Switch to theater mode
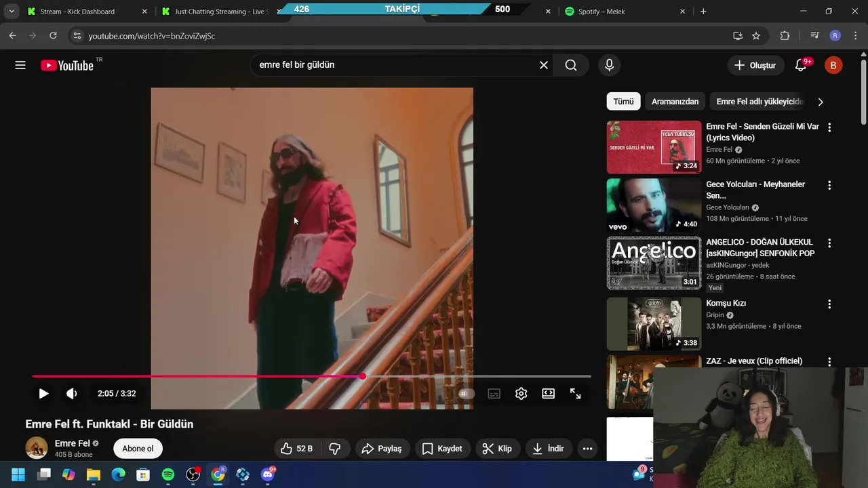Image resolution: width=868 pixels, height=488 pixels. [x=548, y=394]
